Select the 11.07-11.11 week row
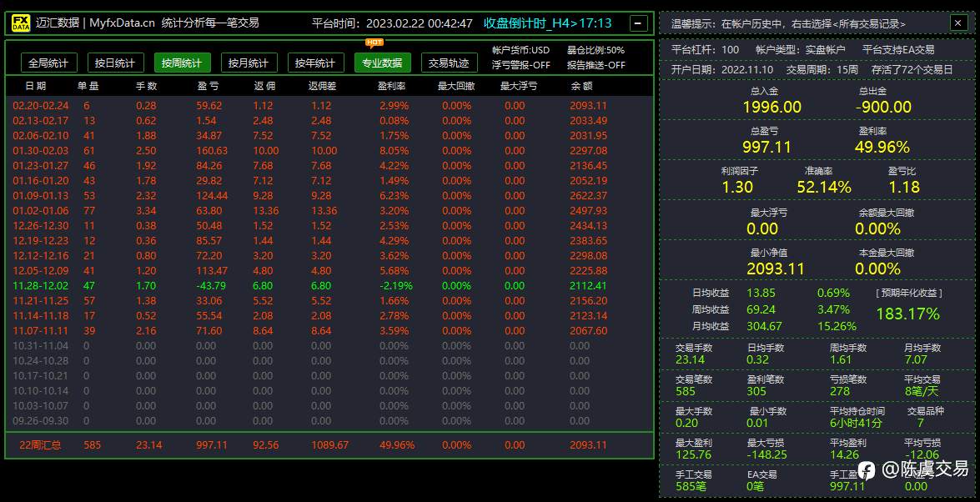 [x=329, y=331]
